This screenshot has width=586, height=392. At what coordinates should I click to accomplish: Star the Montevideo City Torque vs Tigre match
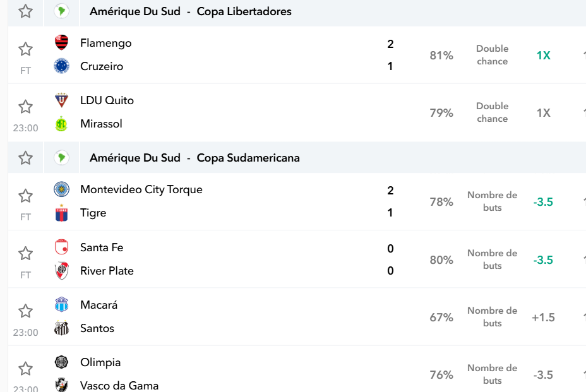pyautogui.click(x=25, y=196)
